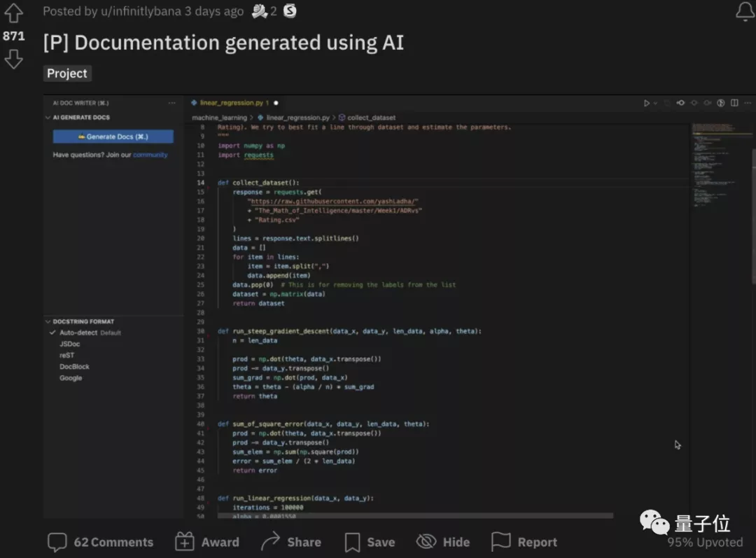Give an Award to the post
756x558 pixels.
[x=207, y=542]
